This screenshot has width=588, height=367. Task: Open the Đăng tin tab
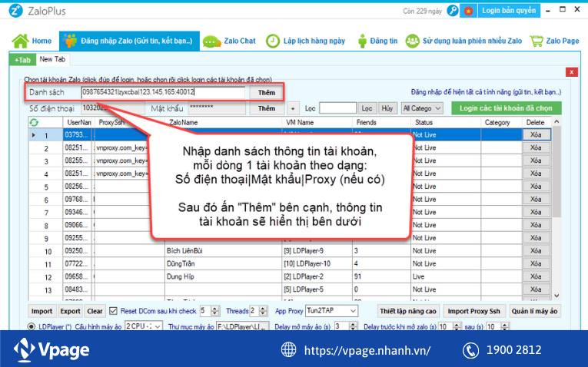378,41
